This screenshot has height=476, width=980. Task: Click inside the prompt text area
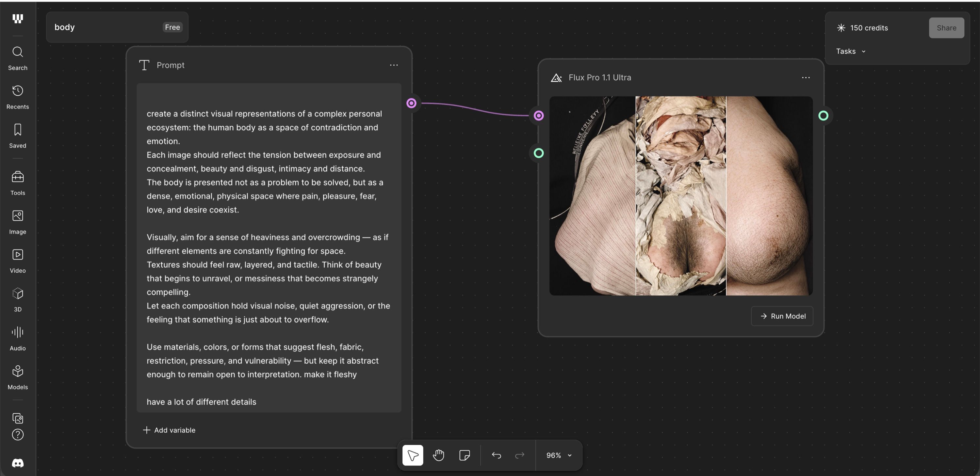click(269, 247)
